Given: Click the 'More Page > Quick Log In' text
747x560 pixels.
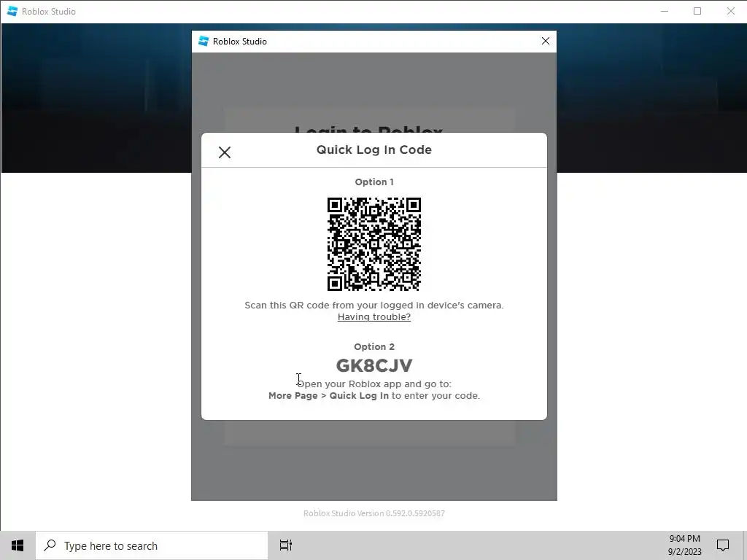Looking at the screenshot, I should (328, 396).
